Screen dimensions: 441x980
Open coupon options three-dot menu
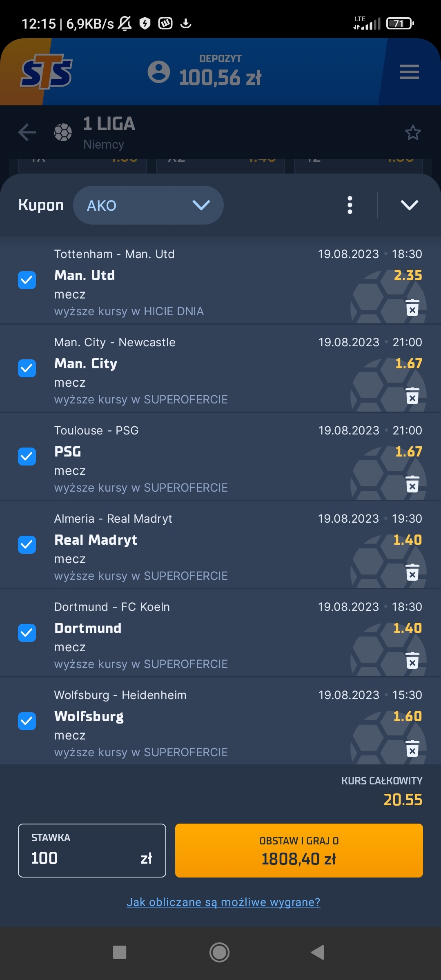(x=350, y=205)
